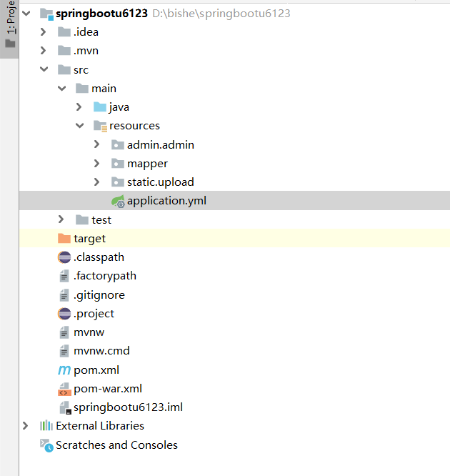Expand the mapper folder arrow
This screenshot has height=476, width=450.
(x=96, y=164)
